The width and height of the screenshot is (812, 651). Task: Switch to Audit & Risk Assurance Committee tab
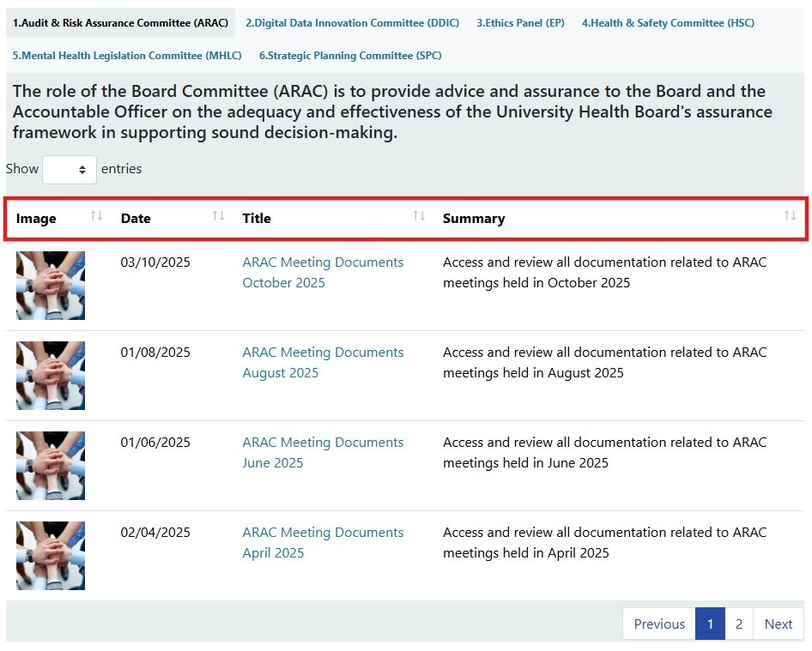point(121,23)
